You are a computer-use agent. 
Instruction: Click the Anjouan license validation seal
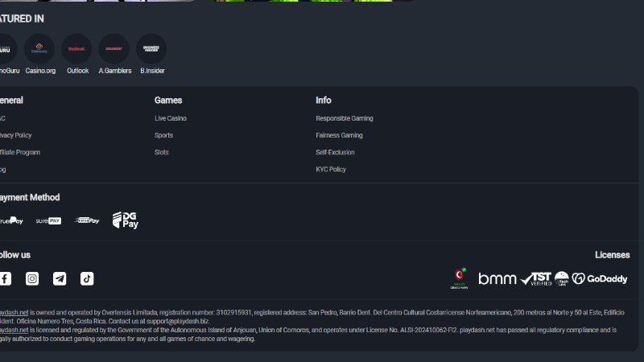(459, 278)
